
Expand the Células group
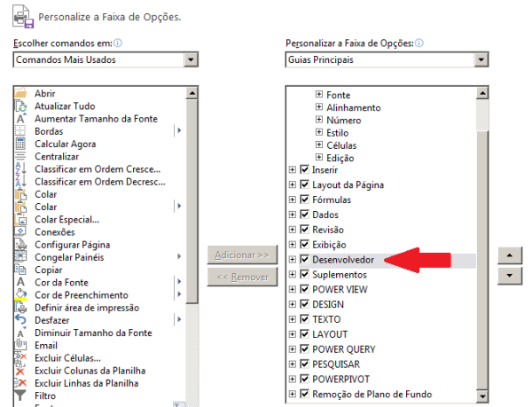(x=319, y=145)
